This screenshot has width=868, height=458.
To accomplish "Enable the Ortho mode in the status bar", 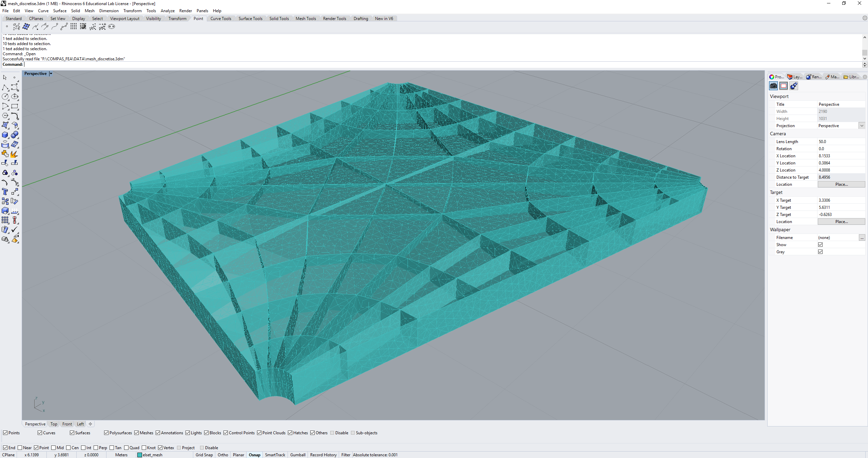I will [x=223, y=455].
